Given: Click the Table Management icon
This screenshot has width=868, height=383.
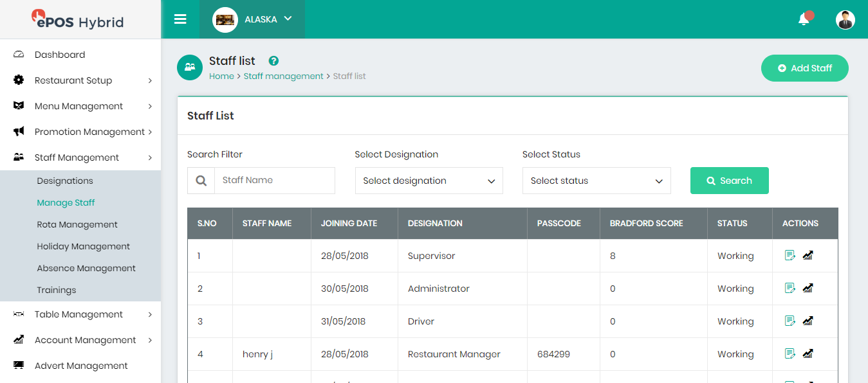Looking at the screenshot, I should (x=19, y=314).
